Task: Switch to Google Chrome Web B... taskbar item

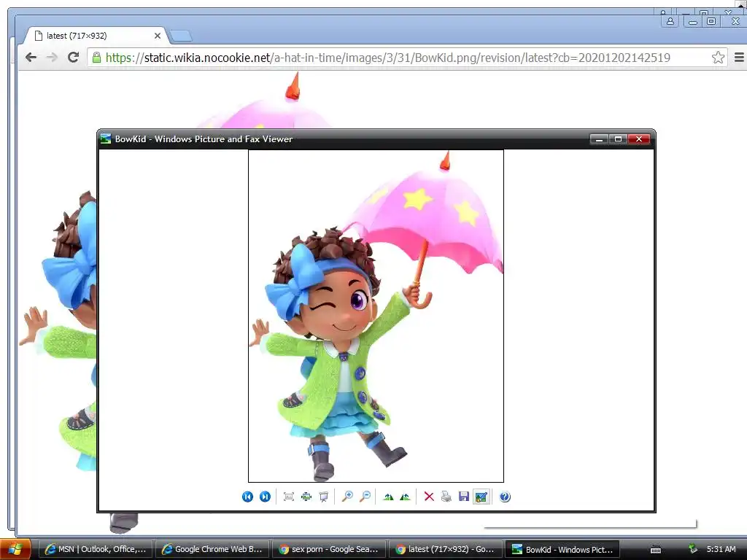Action: point(212,549)
